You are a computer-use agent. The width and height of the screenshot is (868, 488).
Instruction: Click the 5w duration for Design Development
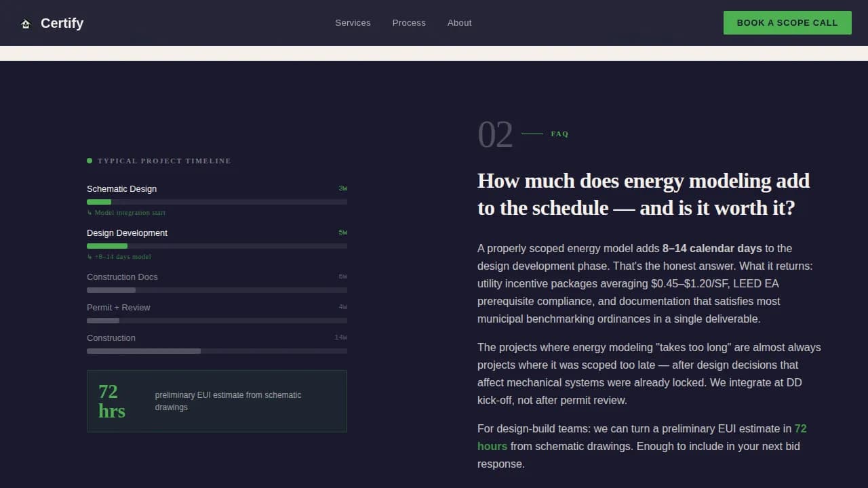(342, 232)
